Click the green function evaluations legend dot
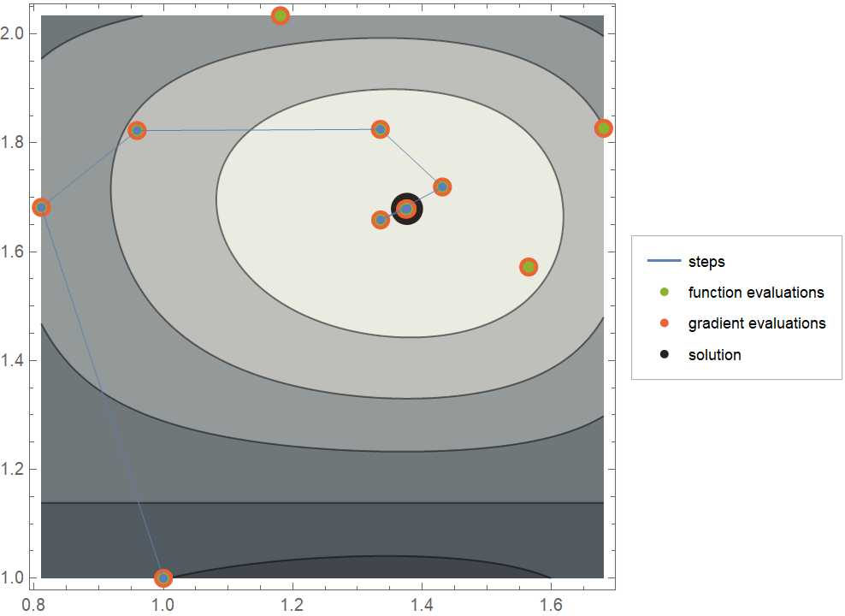845x616 pixels. (664, 293)
